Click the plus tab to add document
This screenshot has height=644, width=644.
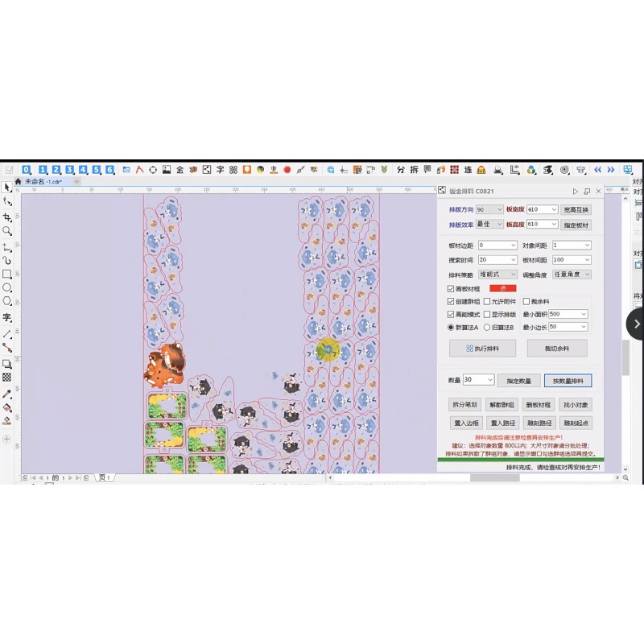tap(76, 181)
